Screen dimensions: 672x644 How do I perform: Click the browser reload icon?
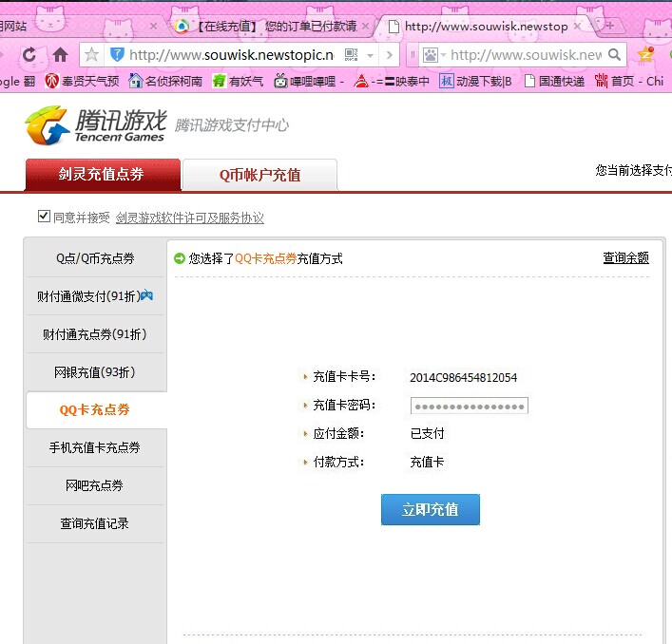[x=29, y=55]
